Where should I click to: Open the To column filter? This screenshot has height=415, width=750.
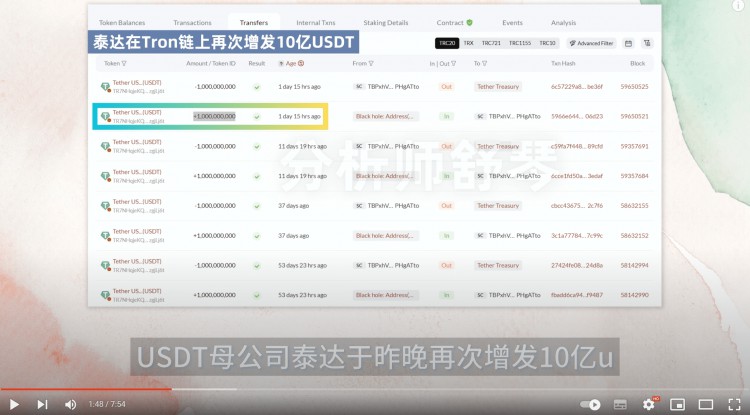pos(484,64)
